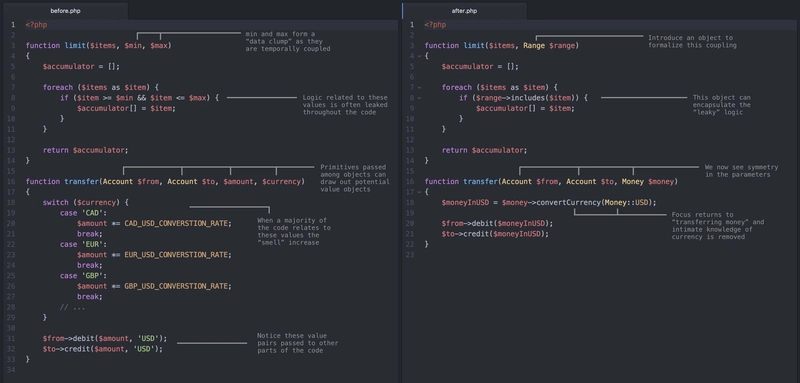Collapse if-block fold chevron at line 8 in after.php
This screenshot has height=383, width=800.
coord(419,98)
